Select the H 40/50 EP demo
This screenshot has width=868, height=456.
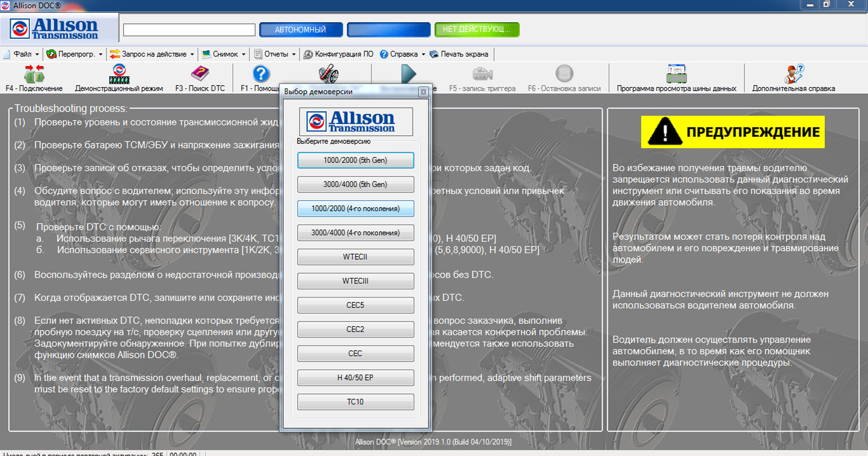pos(355,378)
